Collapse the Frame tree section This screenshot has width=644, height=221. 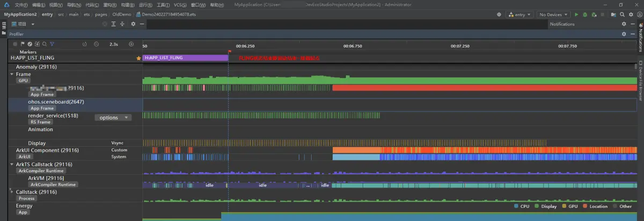tap(12, 74)
